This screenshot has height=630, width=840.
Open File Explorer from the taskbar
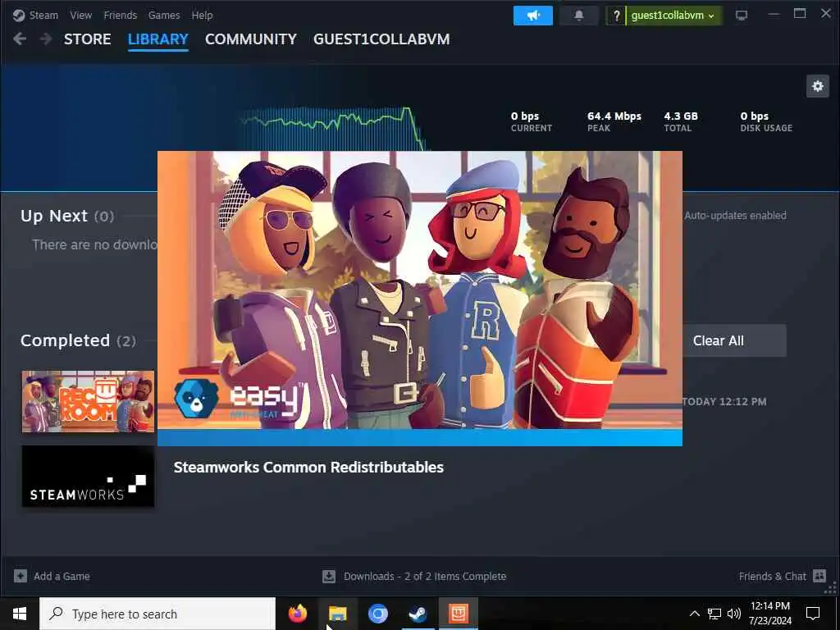(x=337, y=614)
